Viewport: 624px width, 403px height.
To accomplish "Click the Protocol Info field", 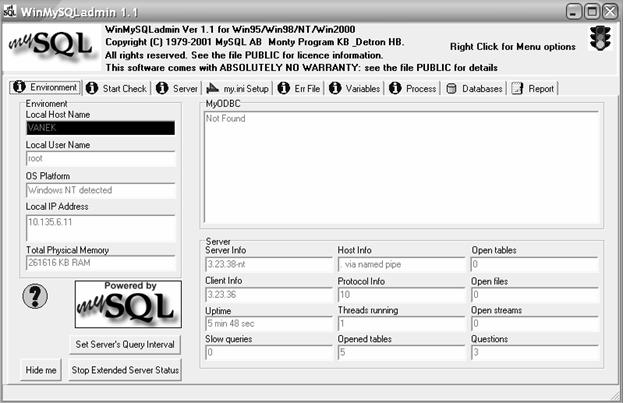I will [x=401, y=295].
